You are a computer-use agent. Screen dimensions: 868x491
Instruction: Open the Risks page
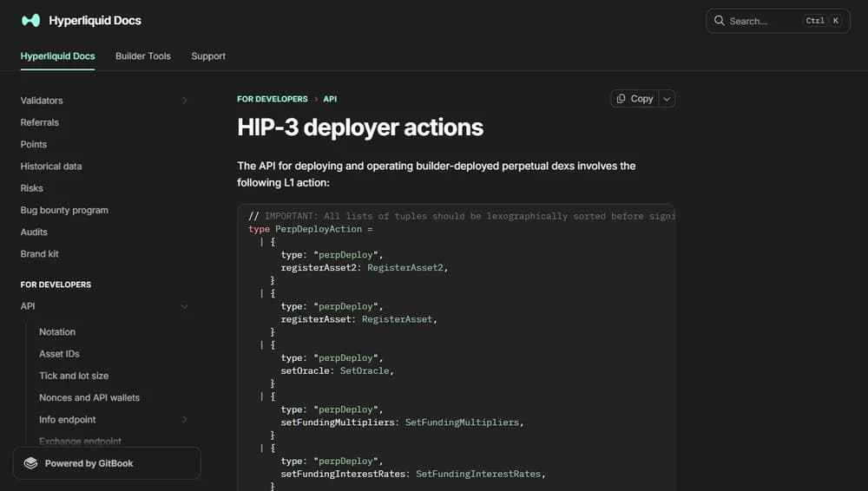[31, 188]
